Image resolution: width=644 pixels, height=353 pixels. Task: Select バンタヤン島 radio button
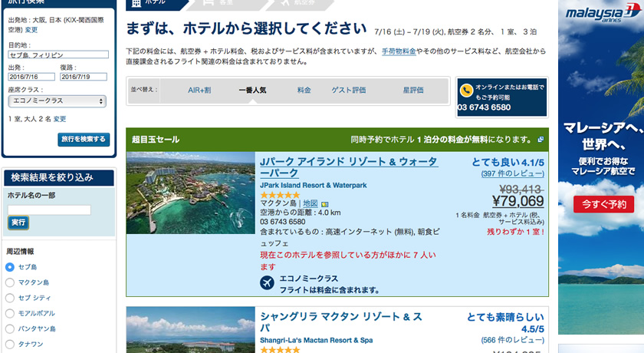(x=10, y=328)
